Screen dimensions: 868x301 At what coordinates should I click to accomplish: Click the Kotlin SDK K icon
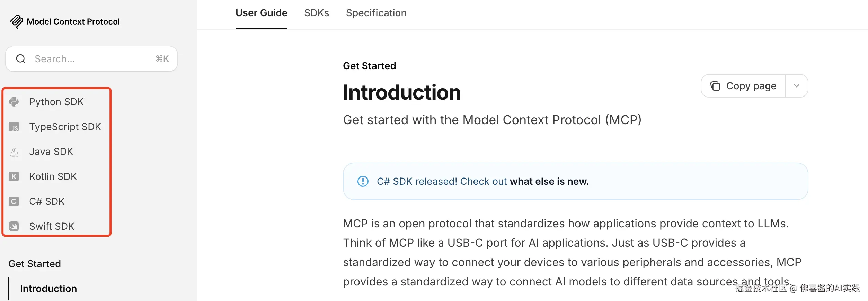pos(14,177)
